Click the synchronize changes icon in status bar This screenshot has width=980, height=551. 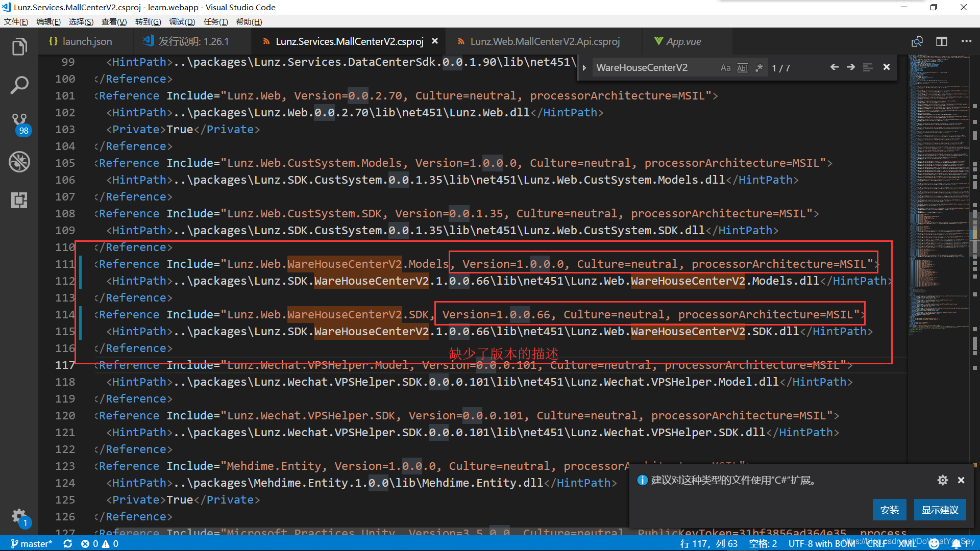coord(67,544)
